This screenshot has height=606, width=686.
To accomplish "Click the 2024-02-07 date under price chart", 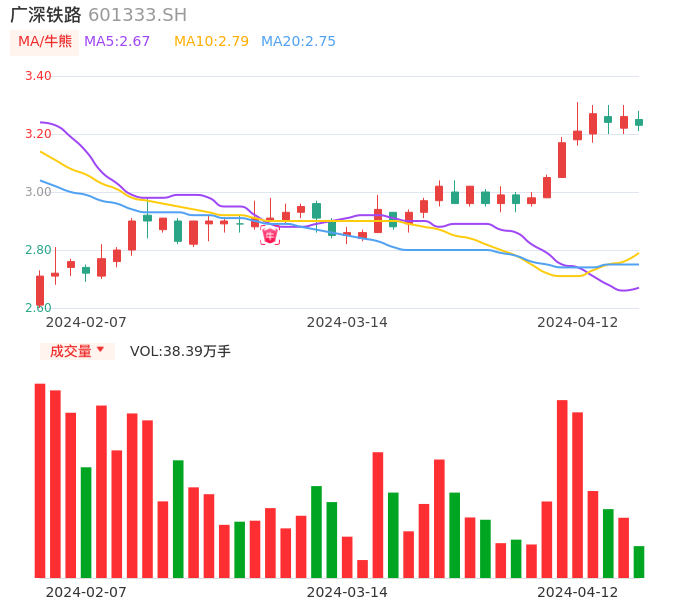I will (x=86, y=322).
